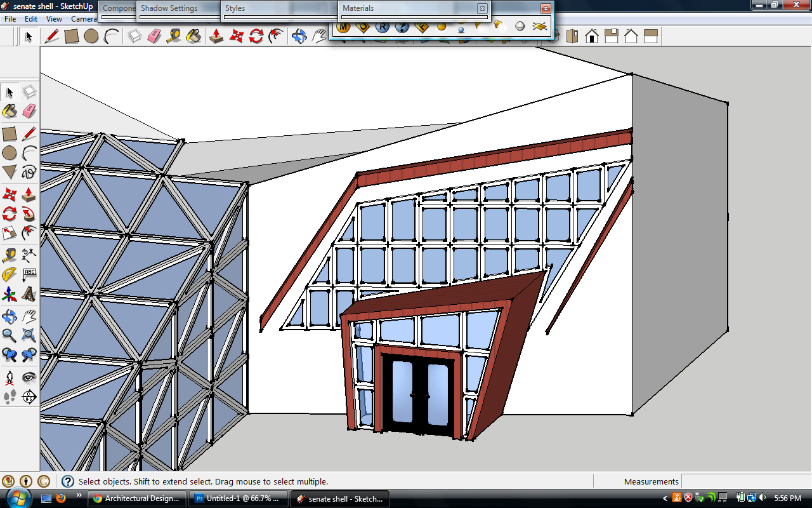812x508 pixels.
Task: Pick the Text annotation tool
Action: [x=29, y=274]
